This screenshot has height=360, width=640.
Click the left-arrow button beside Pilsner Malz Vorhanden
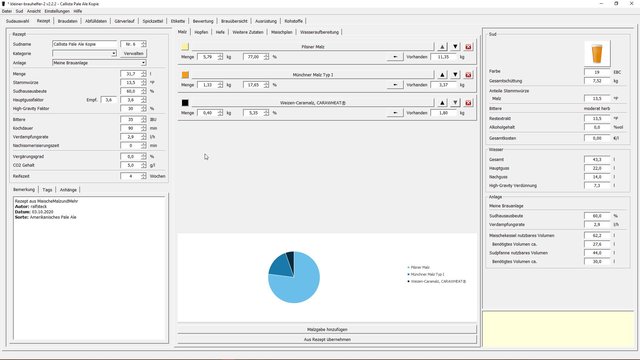[395, 57]
